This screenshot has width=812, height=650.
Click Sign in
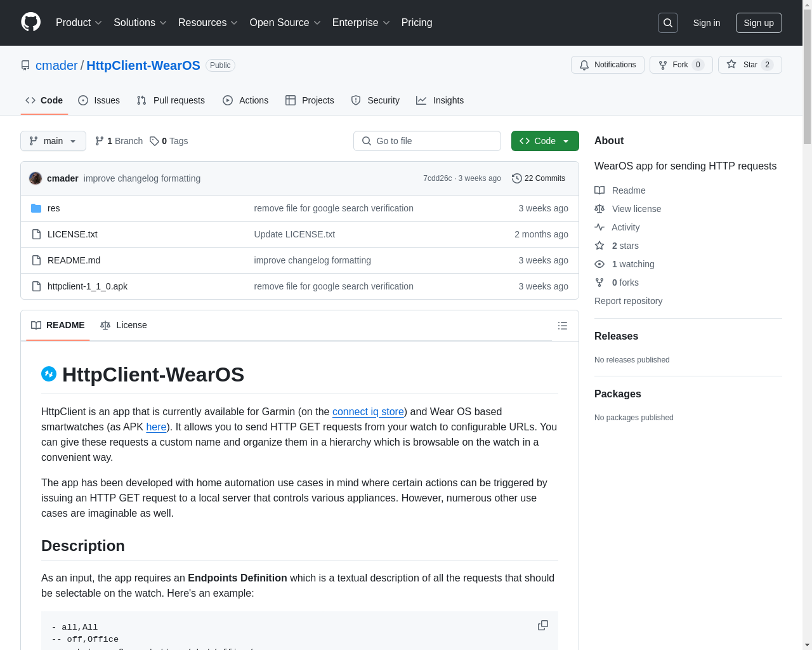[x=707, y=23]
